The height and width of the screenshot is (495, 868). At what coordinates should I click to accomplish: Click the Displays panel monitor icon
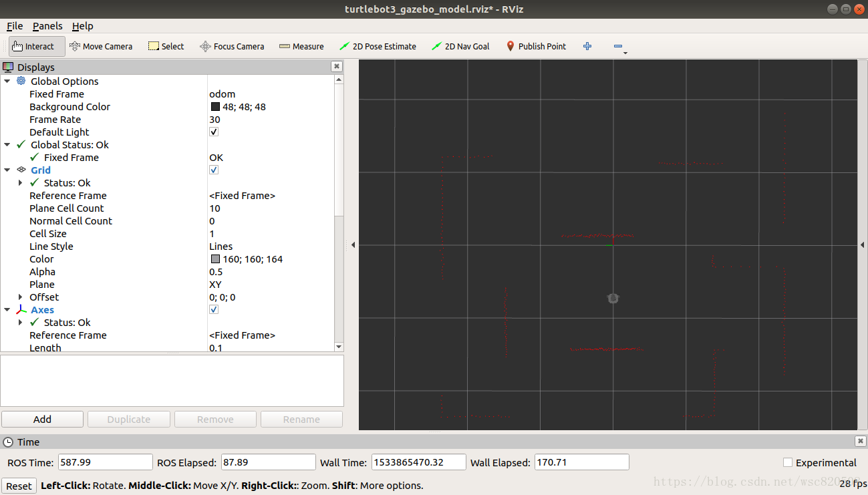tap(8, 67)
